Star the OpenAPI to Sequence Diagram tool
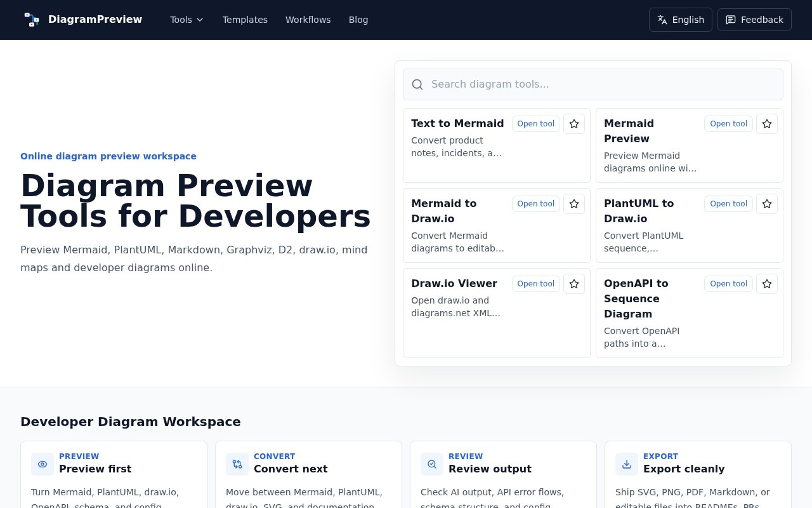 767,284
